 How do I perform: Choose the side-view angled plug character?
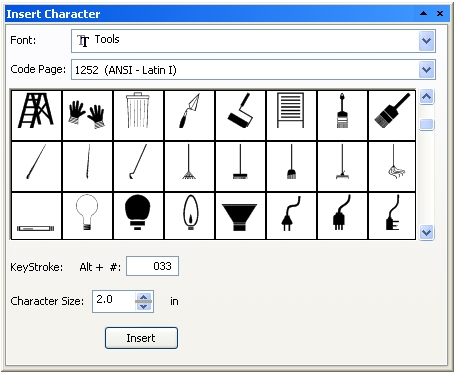pyautogui.click(x=392, y=216)
